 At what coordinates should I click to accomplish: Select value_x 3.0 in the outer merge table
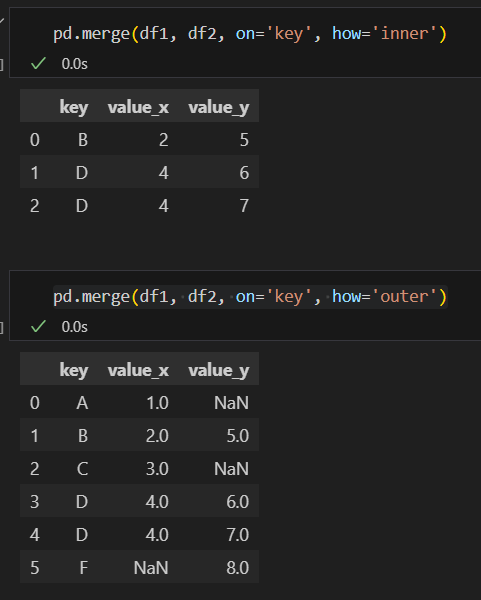(x=157, y=469)
